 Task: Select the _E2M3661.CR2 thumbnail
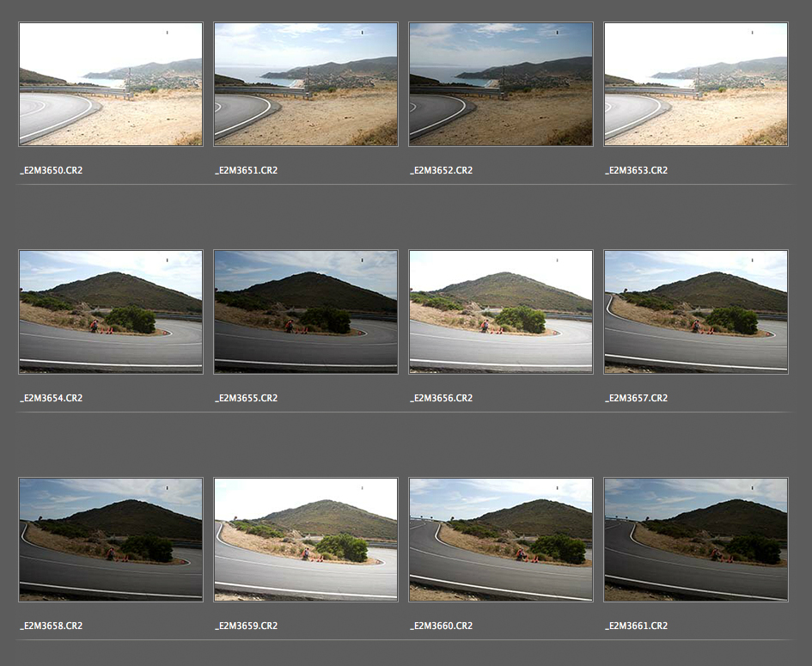click(696, 540)
